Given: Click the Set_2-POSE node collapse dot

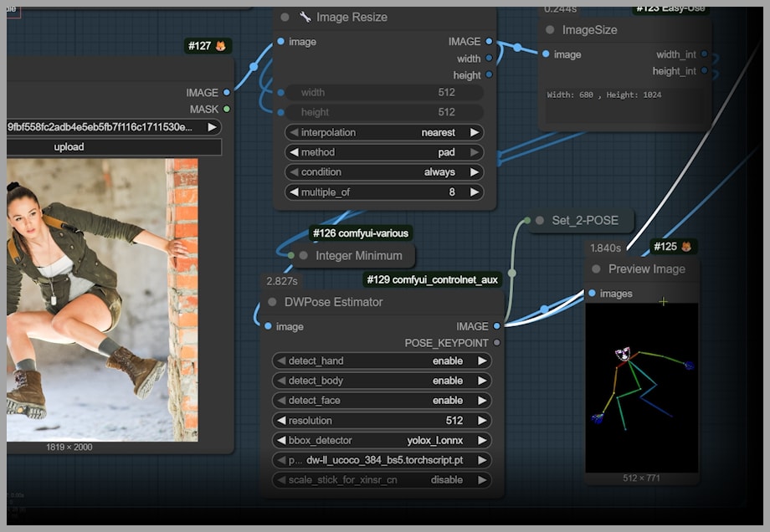Looking at the screenshot, I should (540, 221).
